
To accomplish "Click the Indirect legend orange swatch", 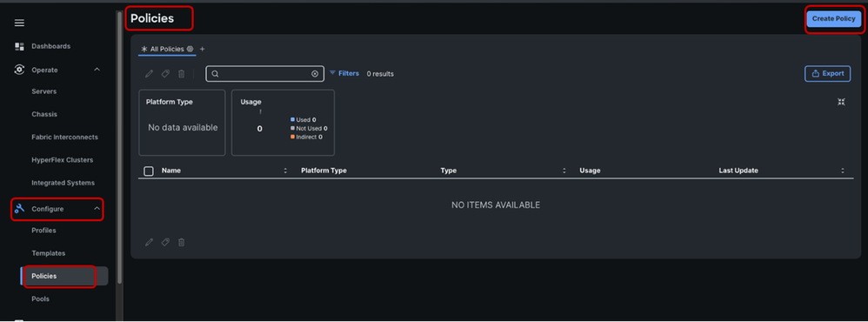I will click(x=293, y=137).
